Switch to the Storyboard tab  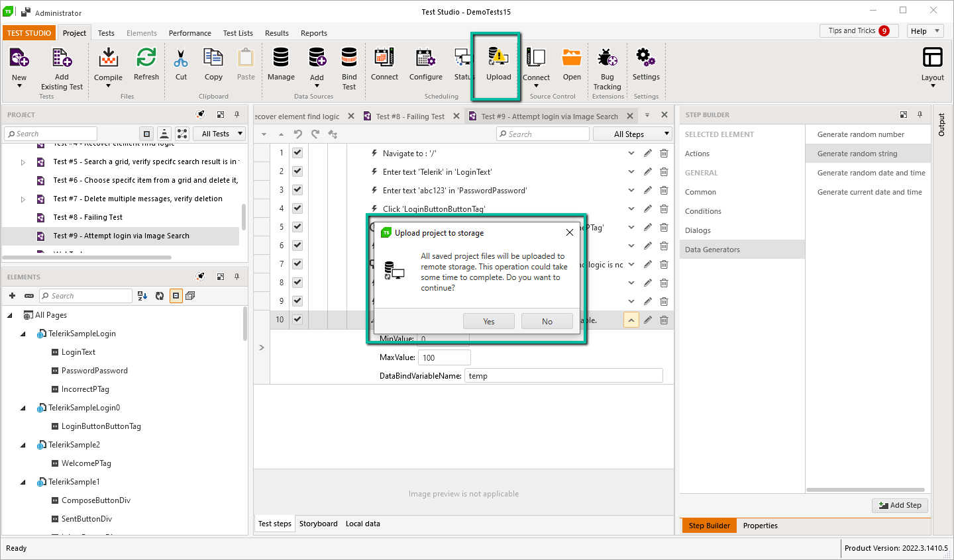pos(318,524)
